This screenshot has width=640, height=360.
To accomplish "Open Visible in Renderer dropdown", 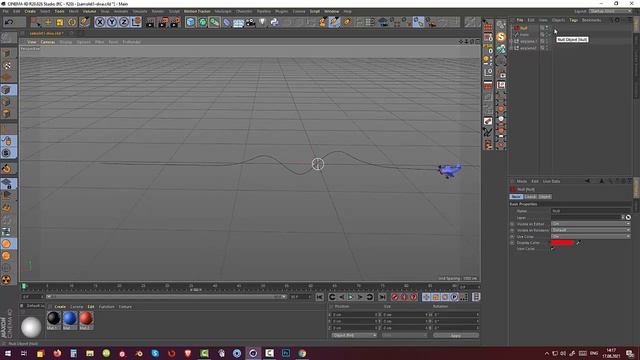I will point(591,230).
